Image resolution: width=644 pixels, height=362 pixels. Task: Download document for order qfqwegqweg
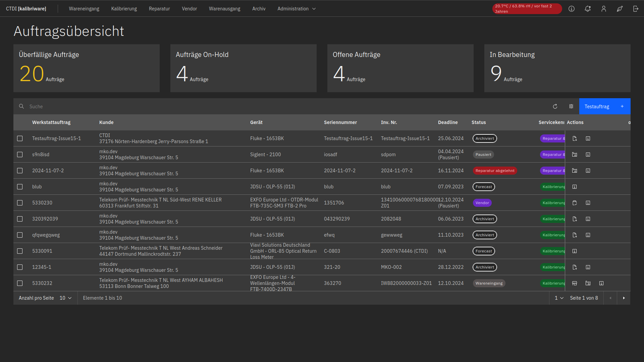(x=575, y=235)
